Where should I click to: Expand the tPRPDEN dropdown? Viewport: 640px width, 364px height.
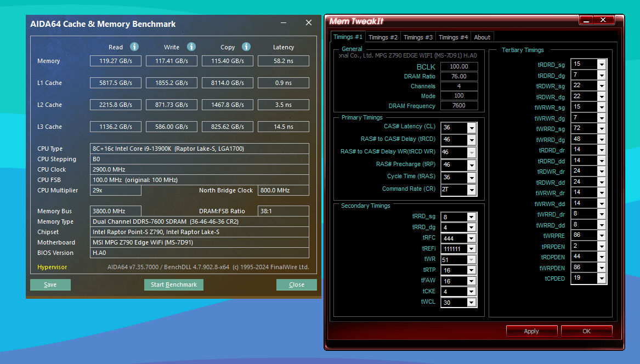[602, 246]
